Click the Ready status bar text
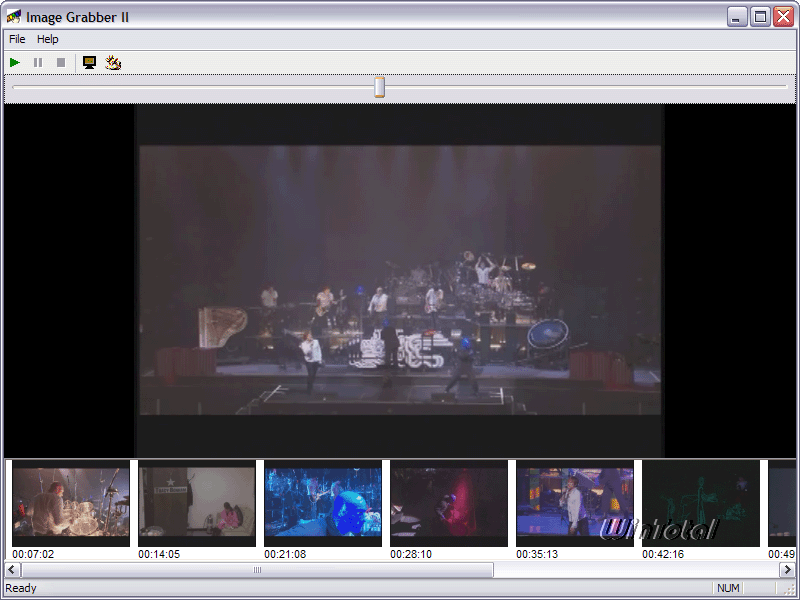Screen dimensions: 800x600 pos(21,588)
